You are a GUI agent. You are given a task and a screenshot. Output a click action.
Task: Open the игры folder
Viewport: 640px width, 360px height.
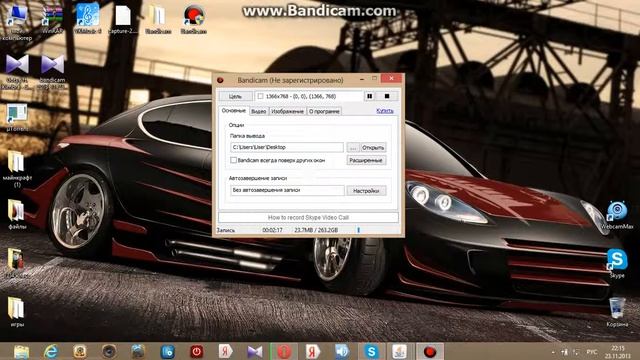tap(17, 312)
